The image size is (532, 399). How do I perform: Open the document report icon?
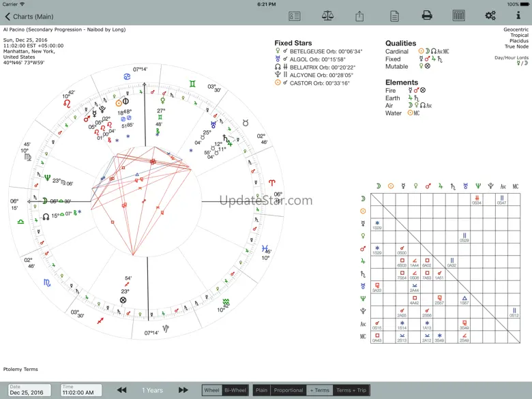click(394, 16)
